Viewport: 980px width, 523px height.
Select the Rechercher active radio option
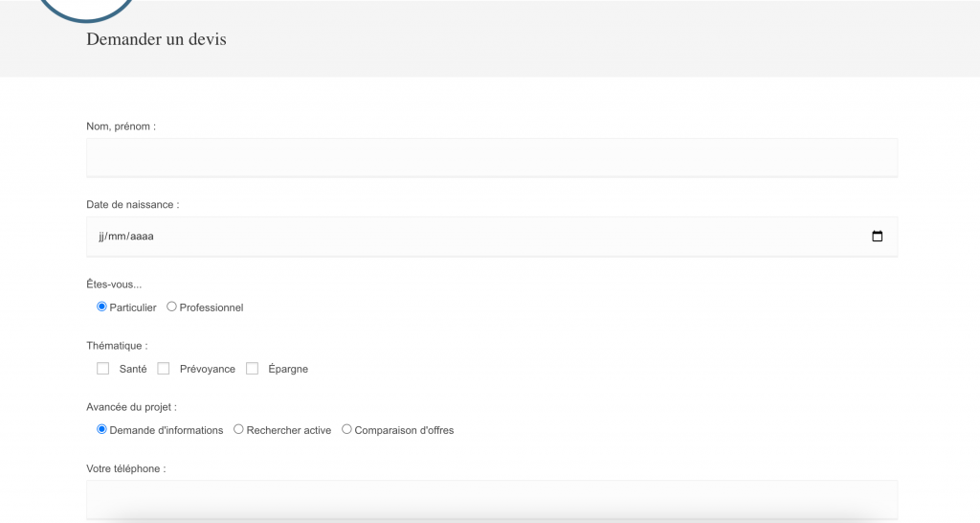[x=239, y=429]
